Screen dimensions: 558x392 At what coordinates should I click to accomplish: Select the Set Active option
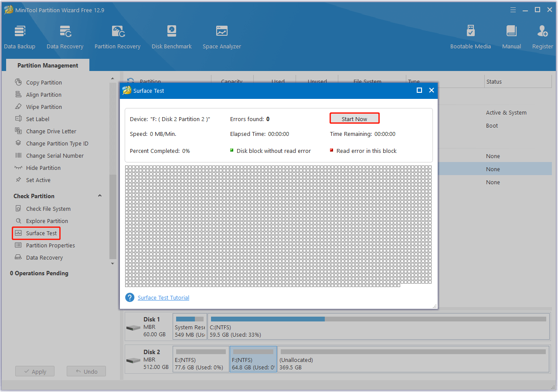coord(39,180)
